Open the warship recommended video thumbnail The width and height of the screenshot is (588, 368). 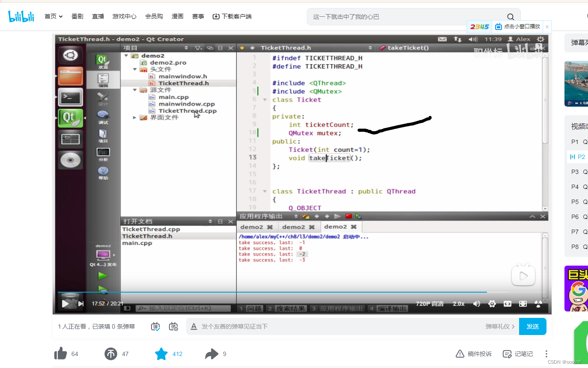tap(576, 84)
